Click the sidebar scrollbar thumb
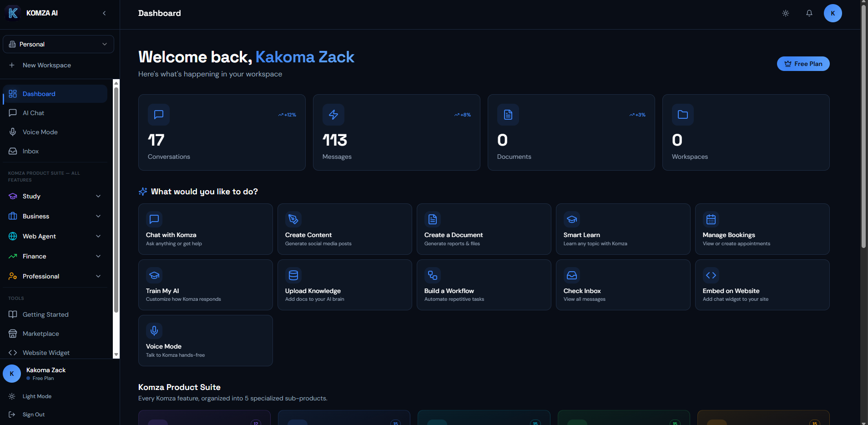The height and width of the screenshot is (425, 868). (116, 200)
